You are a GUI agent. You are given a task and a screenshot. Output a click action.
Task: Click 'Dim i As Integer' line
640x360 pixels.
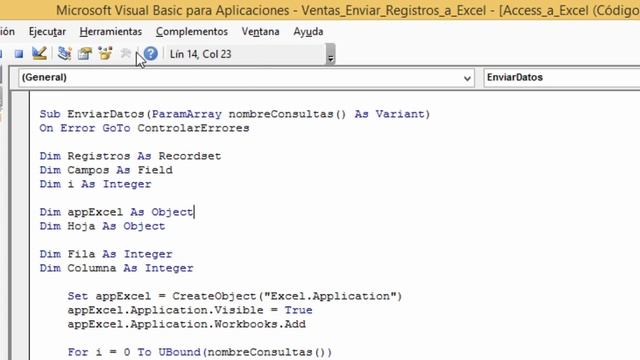(x=96, y=184)
